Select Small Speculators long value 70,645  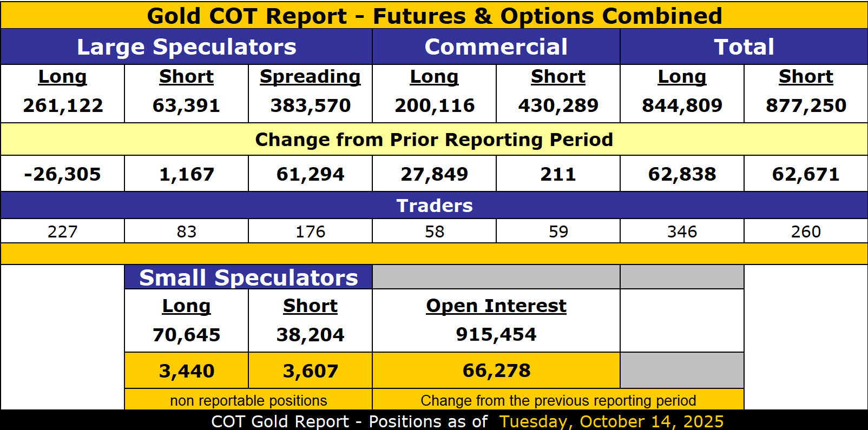[187, 335]
